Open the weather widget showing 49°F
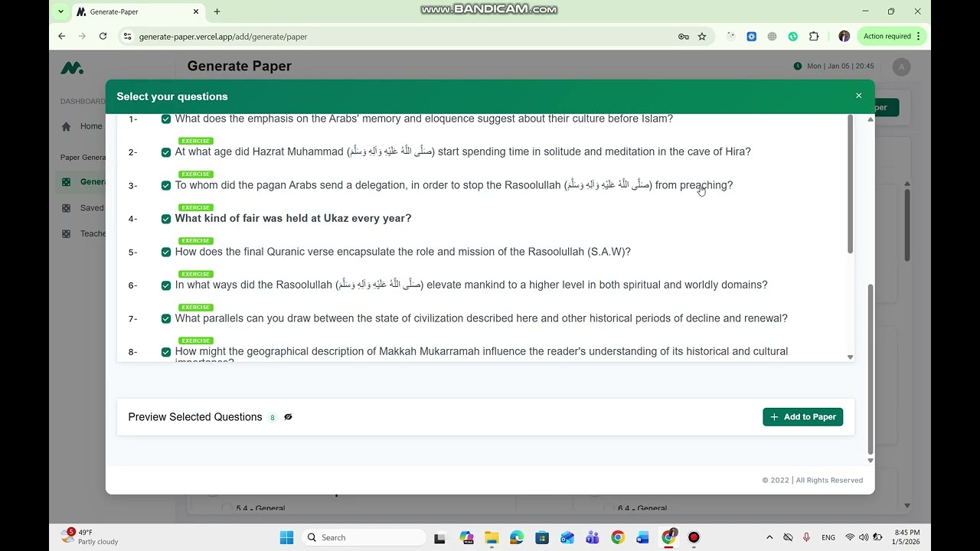 pyautogui.click(x=90, y=536)
